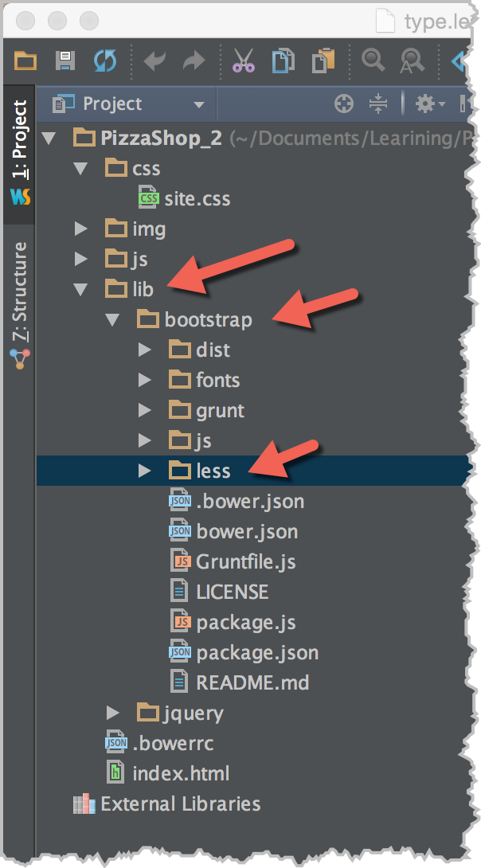Switch to the 1: Project side tab

tap(20, 154)
